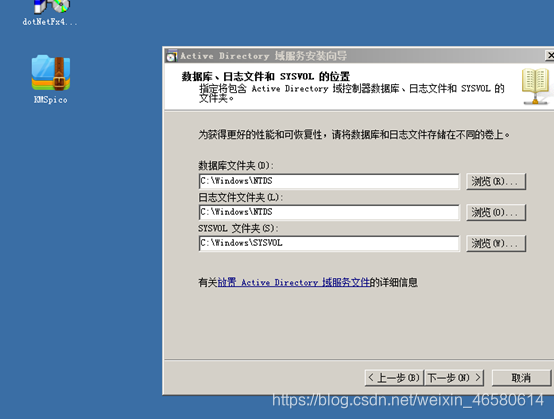Close the Active Directory wizard window
This screenshot has width=554, height=419.
click(549, 55)
